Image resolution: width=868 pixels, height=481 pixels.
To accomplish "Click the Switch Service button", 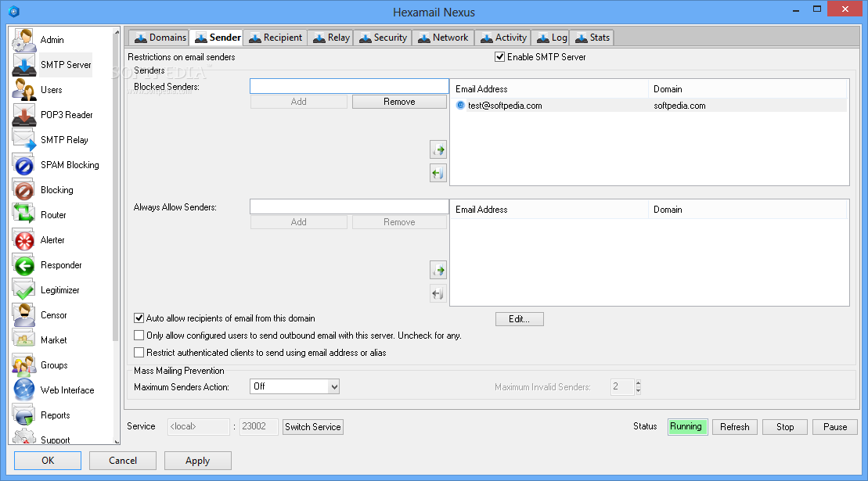I will tap(313, 427).
